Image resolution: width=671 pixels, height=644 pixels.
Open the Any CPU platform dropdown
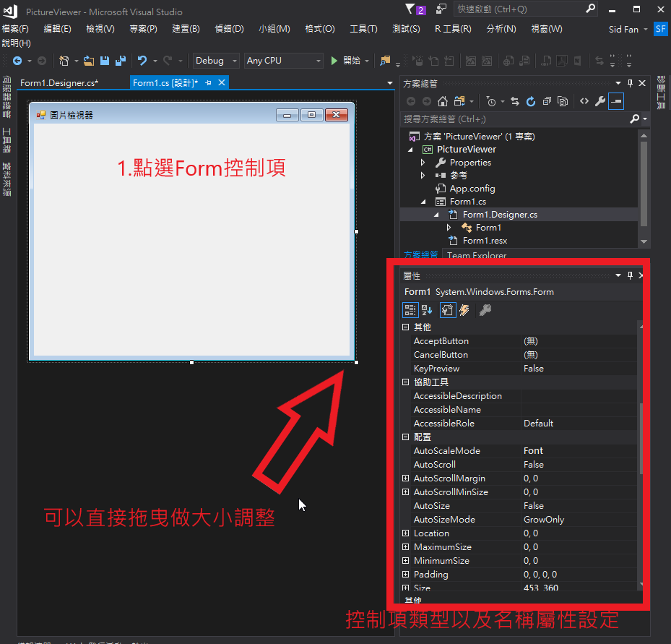coord(283,61)
